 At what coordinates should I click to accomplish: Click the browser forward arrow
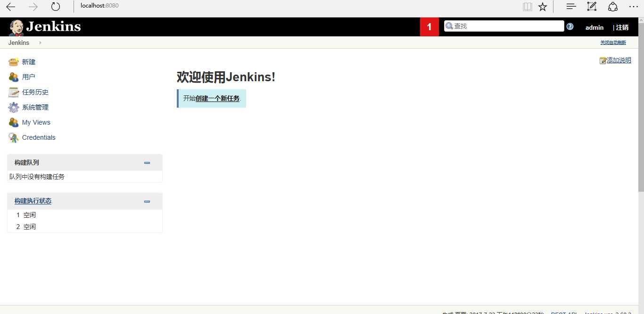33,7
